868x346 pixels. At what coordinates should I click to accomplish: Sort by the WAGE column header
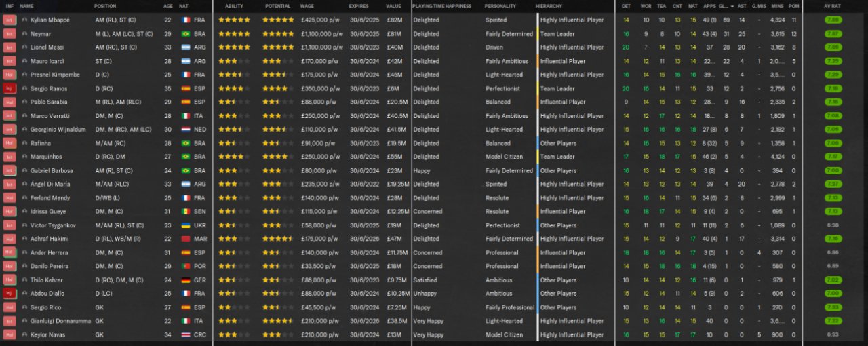[x=307, y=6]
